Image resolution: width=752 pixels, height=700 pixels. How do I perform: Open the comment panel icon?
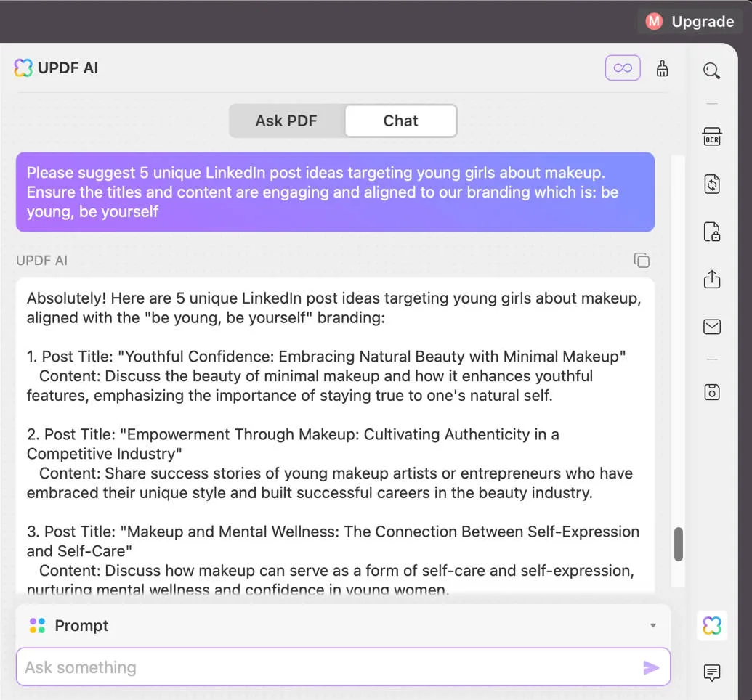click(712, 673)
